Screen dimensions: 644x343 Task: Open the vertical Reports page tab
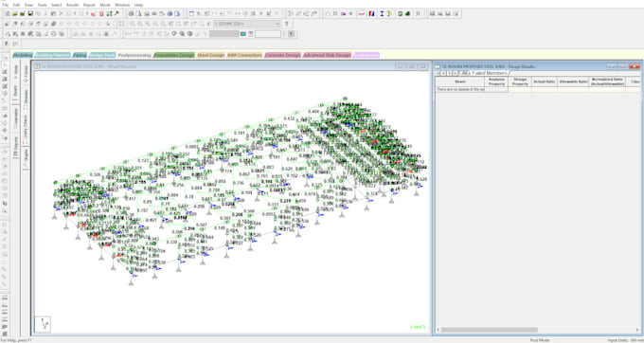pos(15,147)
